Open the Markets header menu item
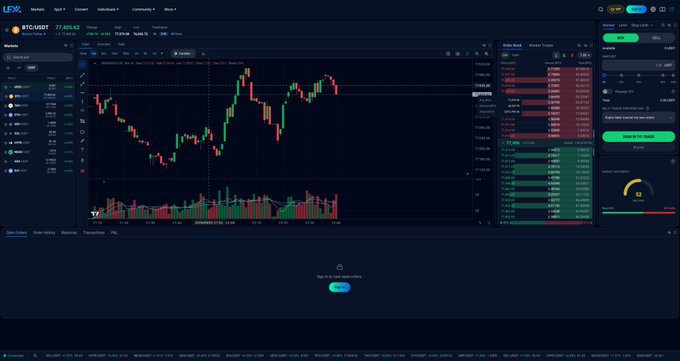680x361 pixels. tap(37, 9)
